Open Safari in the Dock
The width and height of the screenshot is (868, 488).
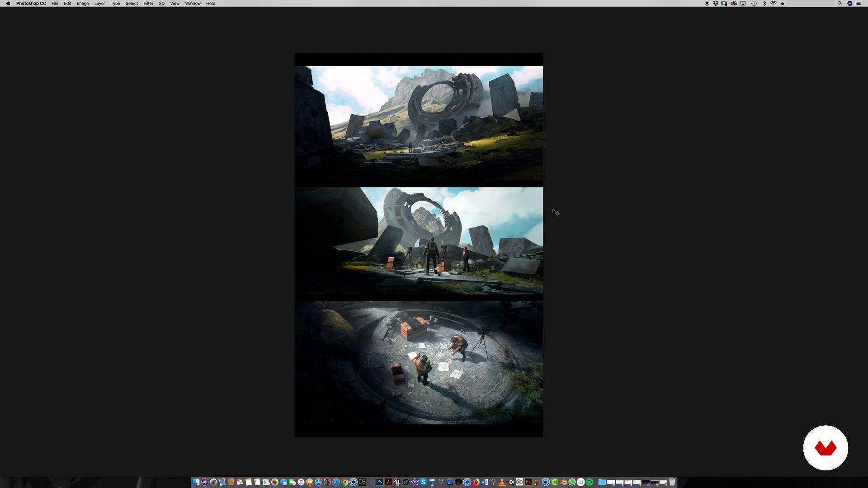pos(336,482)
